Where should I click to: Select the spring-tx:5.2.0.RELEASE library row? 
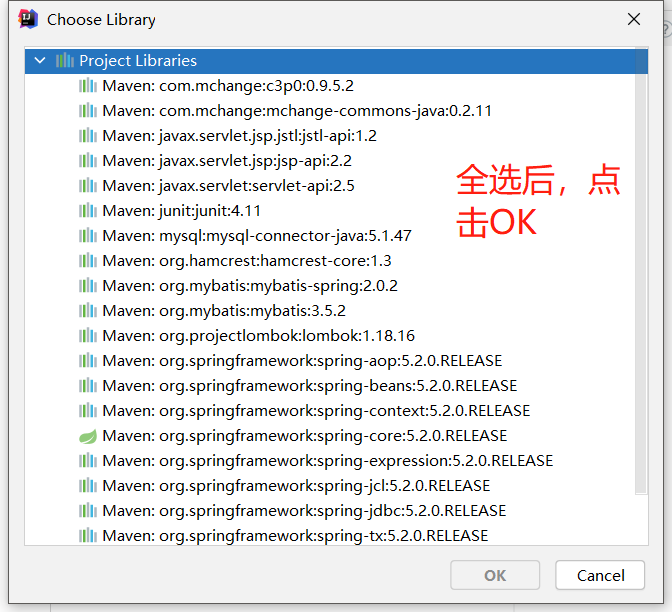295,536
